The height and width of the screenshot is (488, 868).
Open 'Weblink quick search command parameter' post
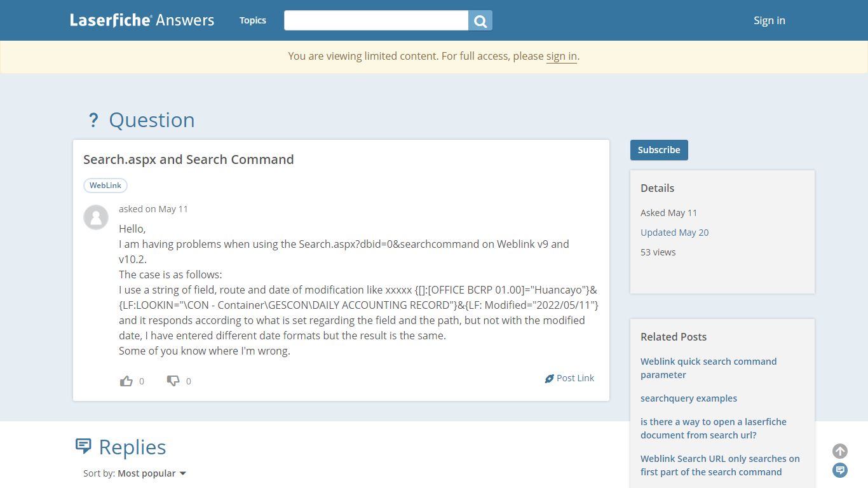pos(709,368)
